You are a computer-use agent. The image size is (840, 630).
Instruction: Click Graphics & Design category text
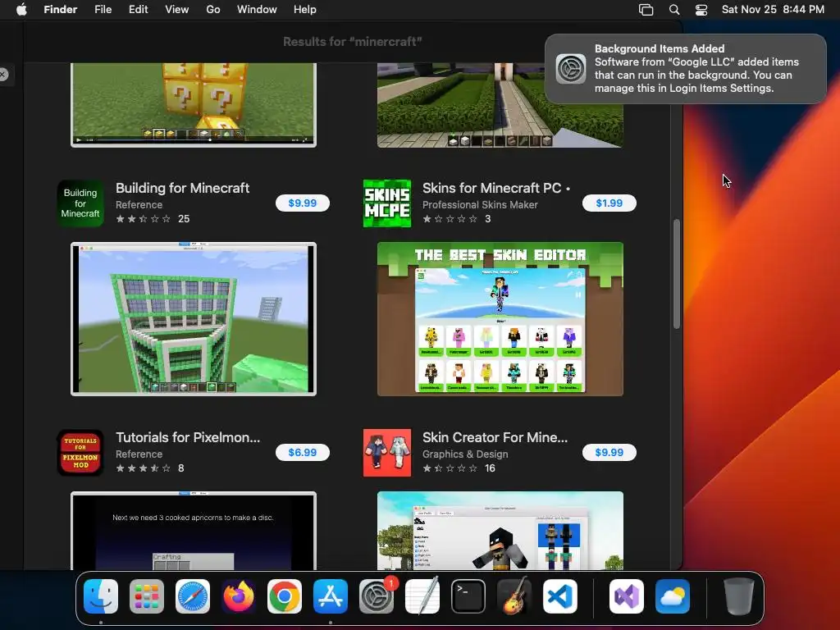click(x=465, y=454)
